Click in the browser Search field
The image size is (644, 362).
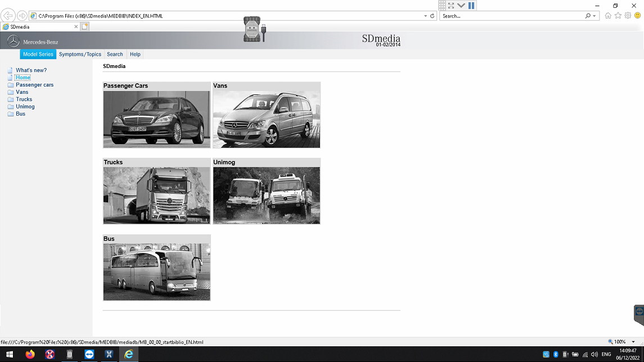(512, 16)
